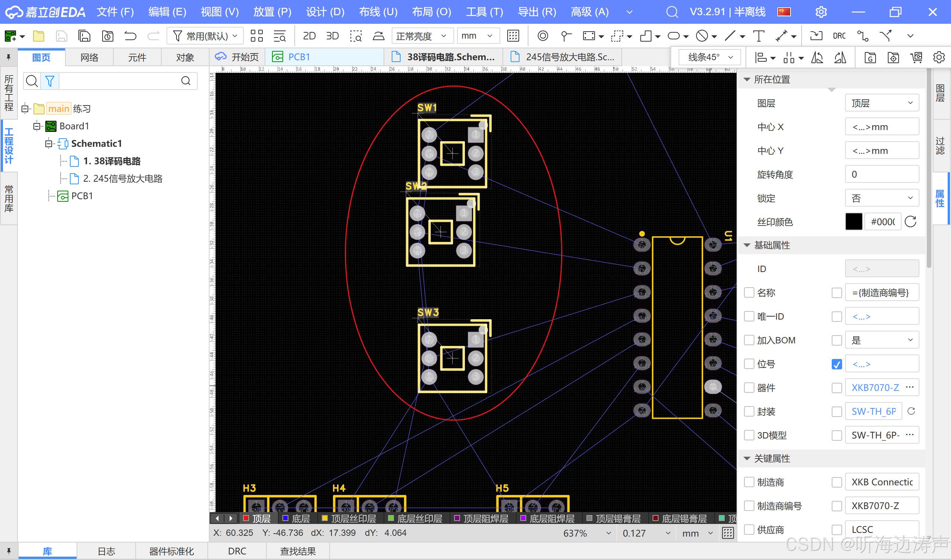Click the DRC check icon in toolbar
The image size is (951, 560).
(x=839, y=36)
